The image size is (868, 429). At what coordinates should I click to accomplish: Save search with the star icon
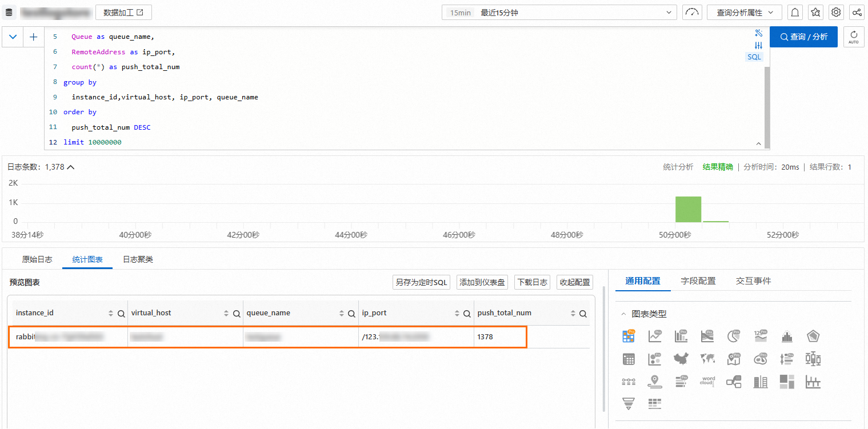click(816, 12)
